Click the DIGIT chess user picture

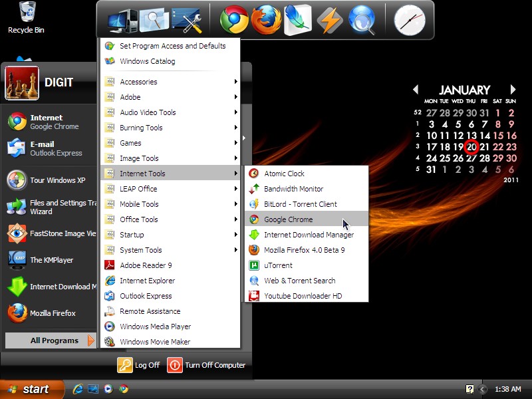[22, 83]
